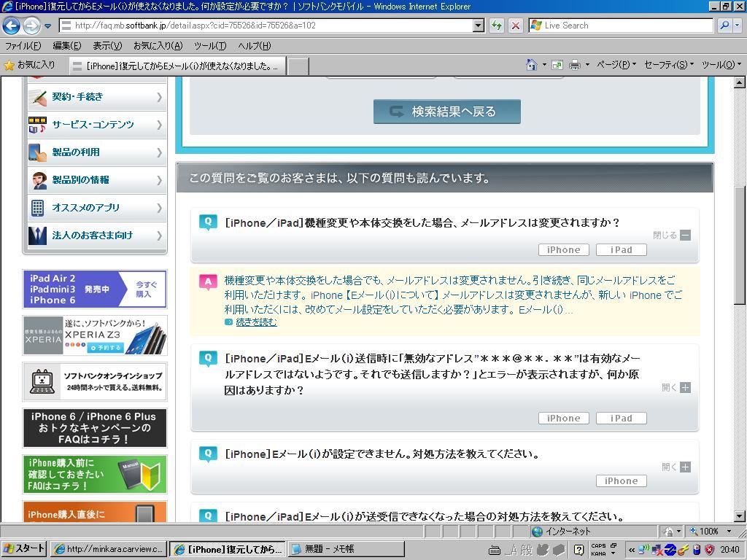Go forward with the browser Forward arrow
The image size is (747, 560).
coord(31,26)
